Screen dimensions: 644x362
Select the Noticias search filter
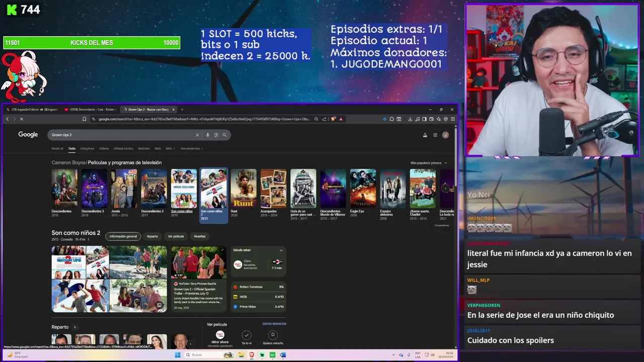[144, 148]
